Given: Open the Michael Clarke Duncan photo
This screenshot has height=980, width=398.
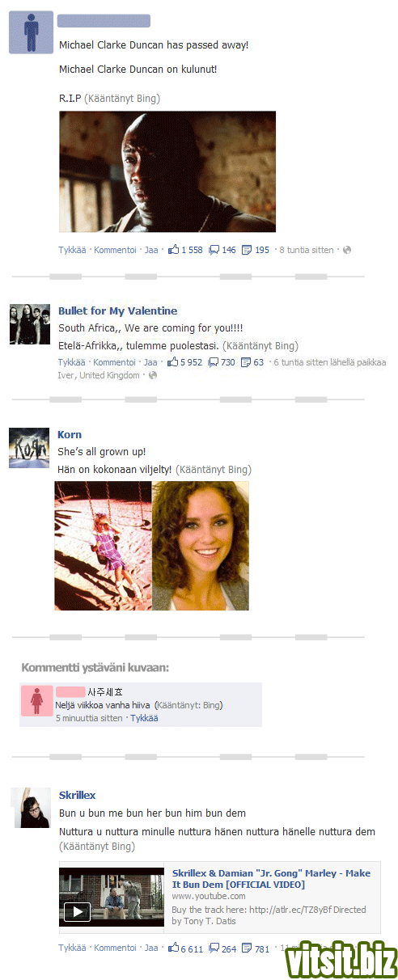Looking at the screenshot, I should [167, 171].
